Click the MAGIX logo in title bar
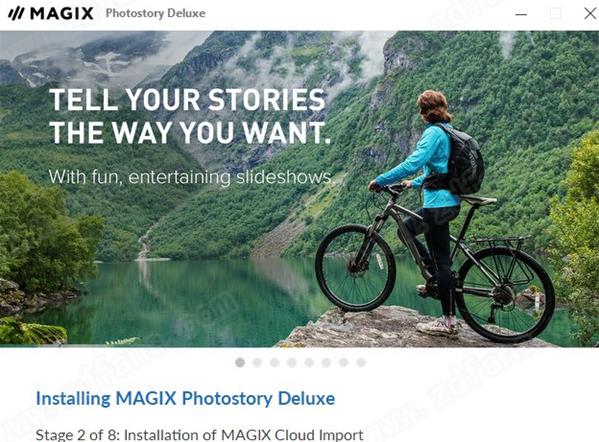The height and width of the screenshot is (442, 599). (51, 14)
